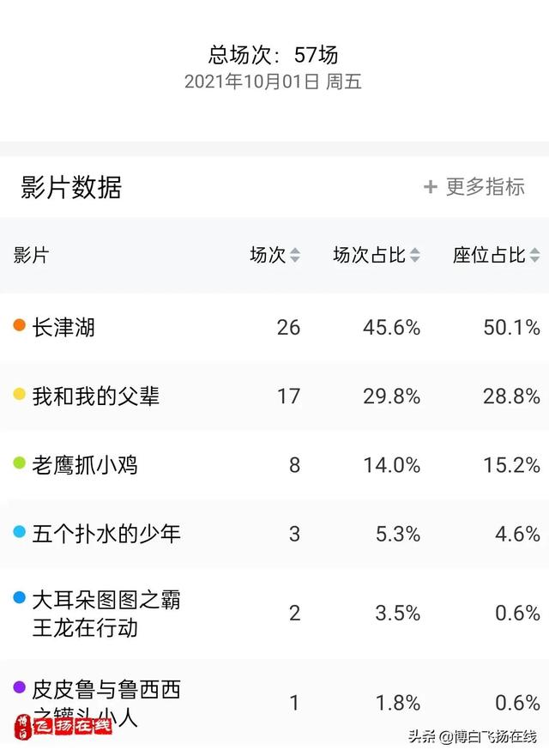Open 更多指标 options
The height and width of the screenshot is (756, 549).
(474, 186)
